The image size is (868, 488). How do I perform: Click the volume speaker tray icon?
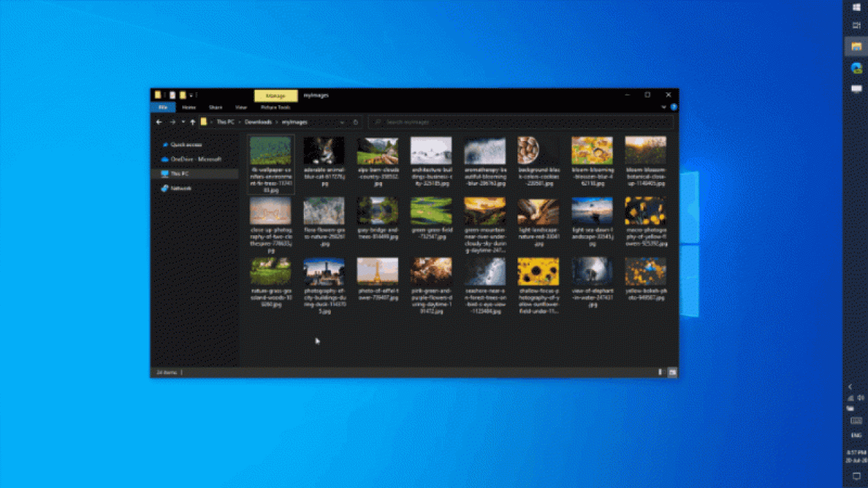tap(861, 398)
